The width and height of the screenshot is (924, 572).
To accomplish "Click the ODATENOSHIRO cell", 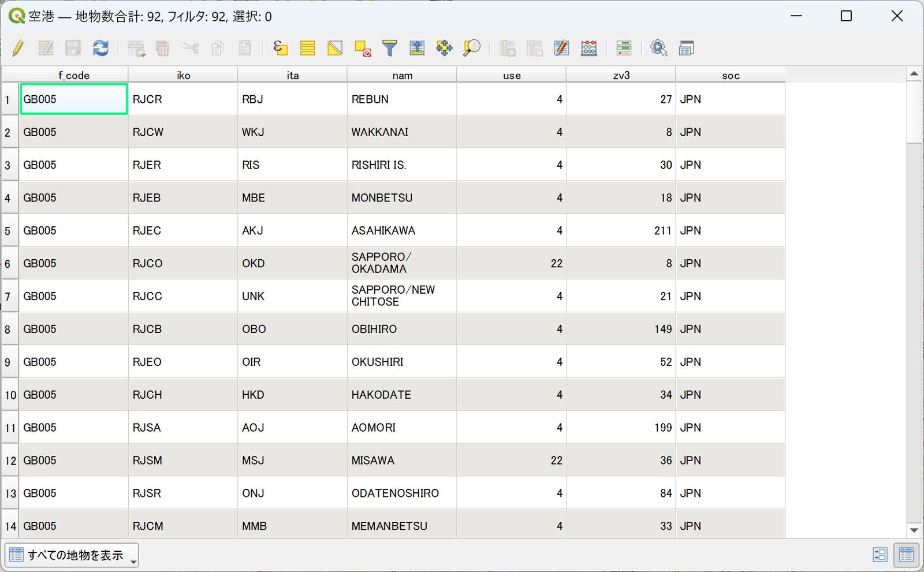I will 402,493.
